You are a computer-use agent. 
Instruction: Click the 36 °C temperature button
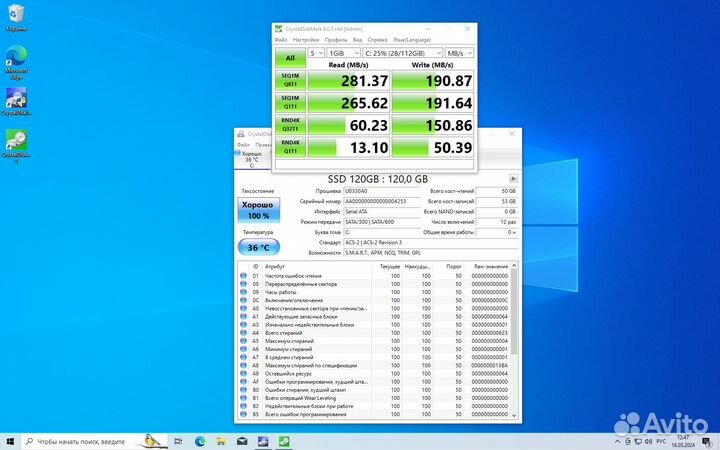click(x=259, y=247)
